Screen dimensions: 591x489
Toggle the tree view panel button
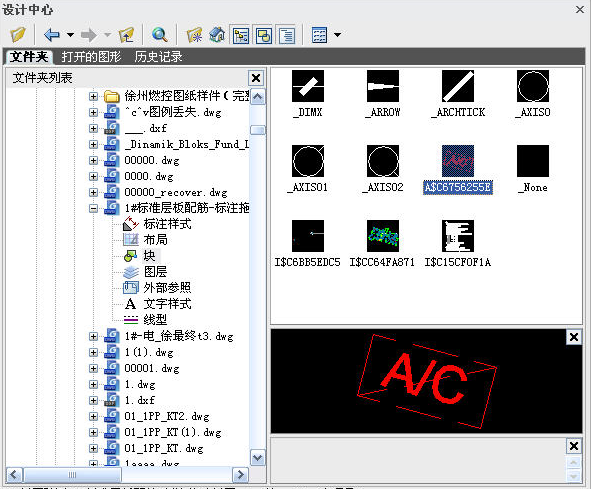click(241, 35)
